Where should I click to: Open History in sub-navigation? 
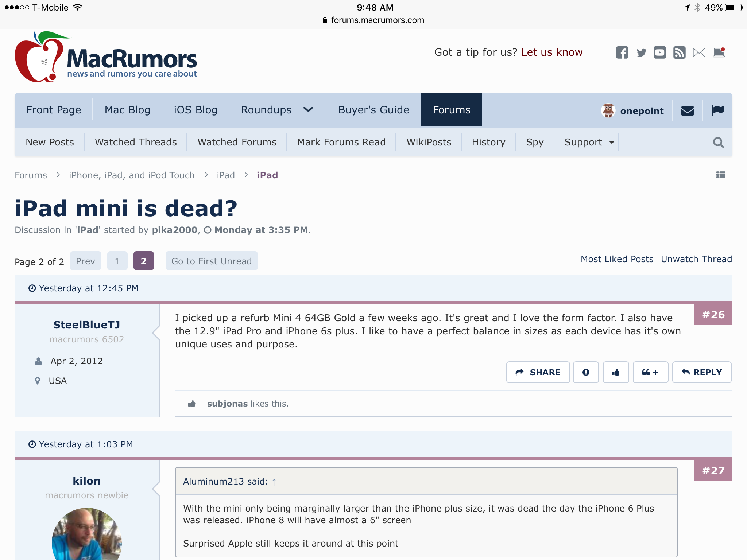488,142
